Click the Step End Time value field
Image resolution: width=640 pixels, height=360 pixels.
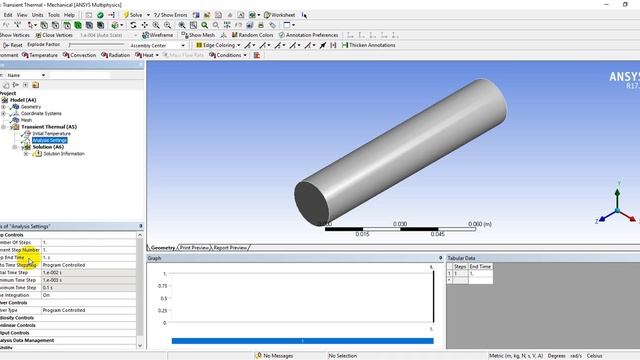[89, 258]
